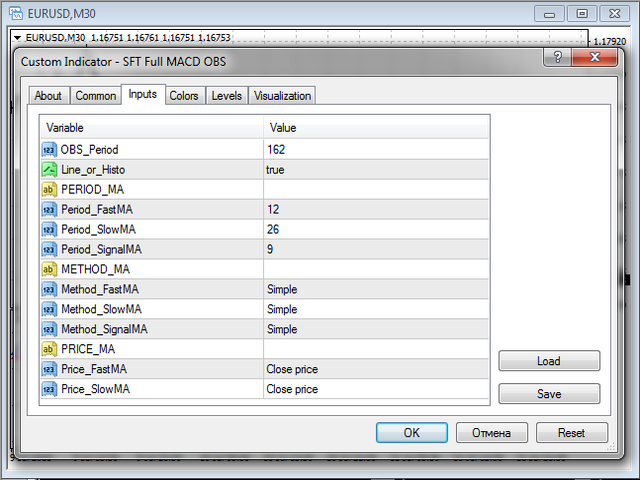Select the PERIOD_MA variable name
Screen dimensions: 640x480
[92, 190]
